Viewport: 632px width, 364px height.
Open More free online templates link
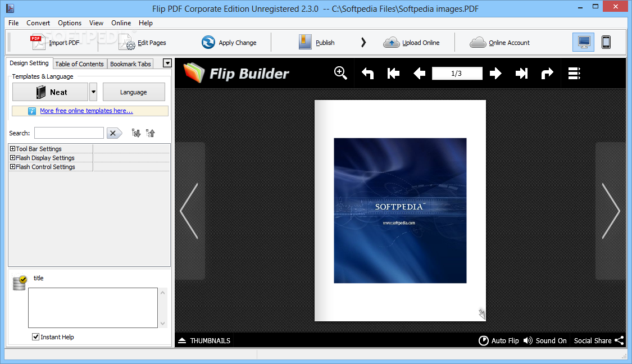pos(87,111)
